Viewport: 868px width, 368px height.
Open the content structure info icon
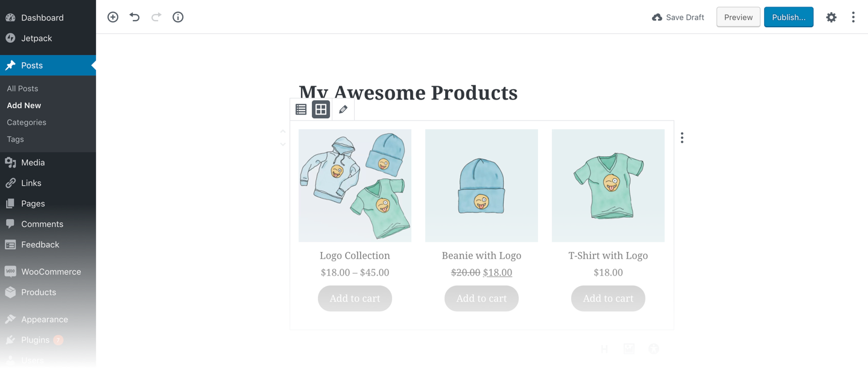178,17
